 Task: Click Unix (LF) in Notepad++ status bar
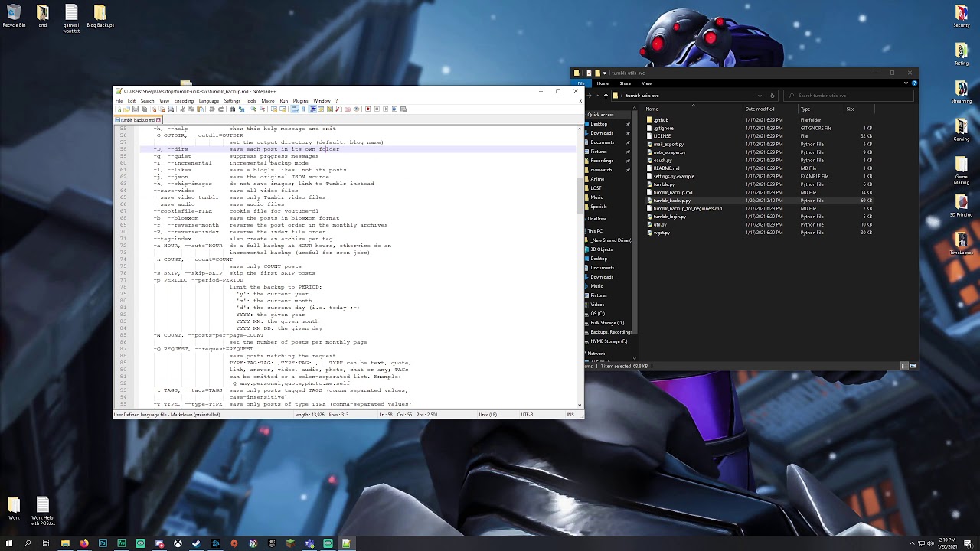(x=488, y=415)
